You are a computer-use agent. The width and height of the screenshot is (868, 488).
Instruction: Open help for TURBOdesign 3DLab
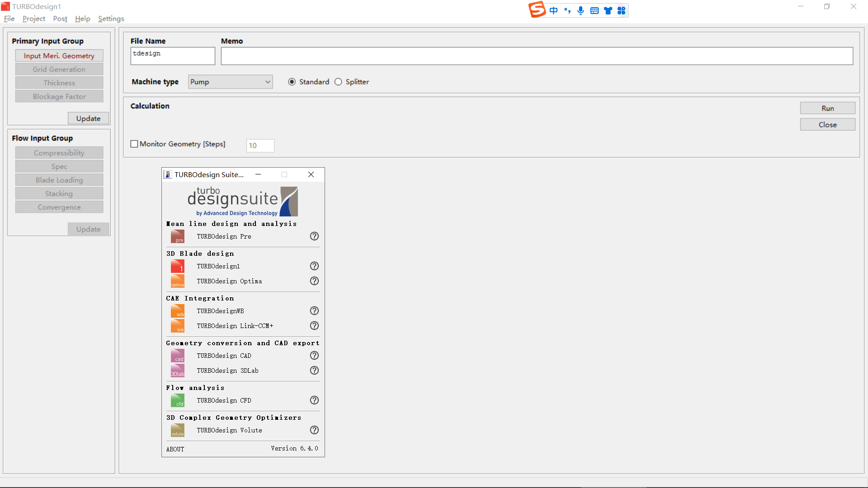(x=314, y=371)
